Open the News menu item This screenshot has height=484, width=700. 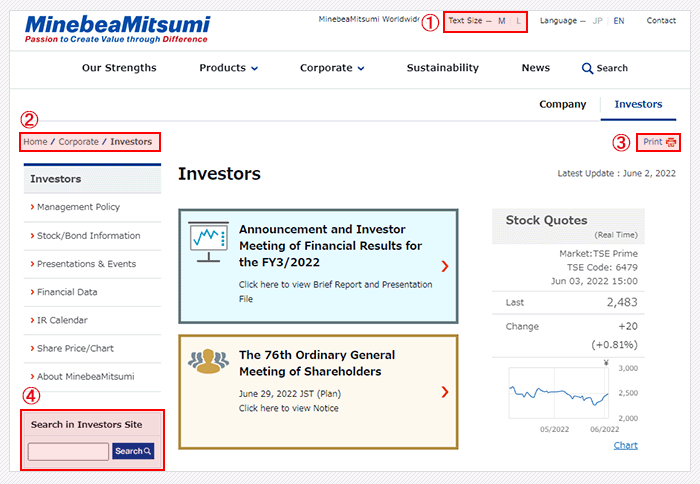tap(536, 68)
